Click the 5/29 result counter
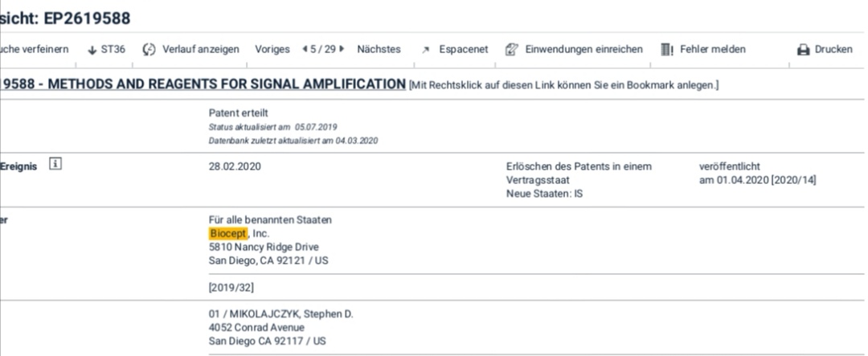The height and width of the screenshot is (356, 868). (323, 50)
